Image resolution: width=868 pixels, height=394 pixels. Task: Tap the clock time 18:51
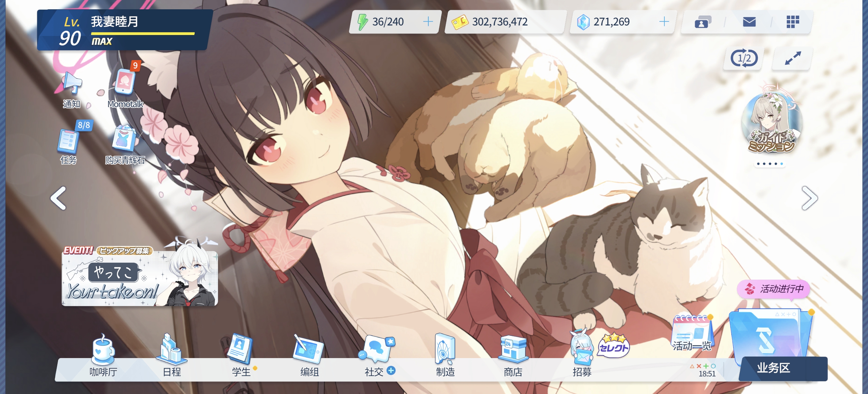tap(707, 374)
